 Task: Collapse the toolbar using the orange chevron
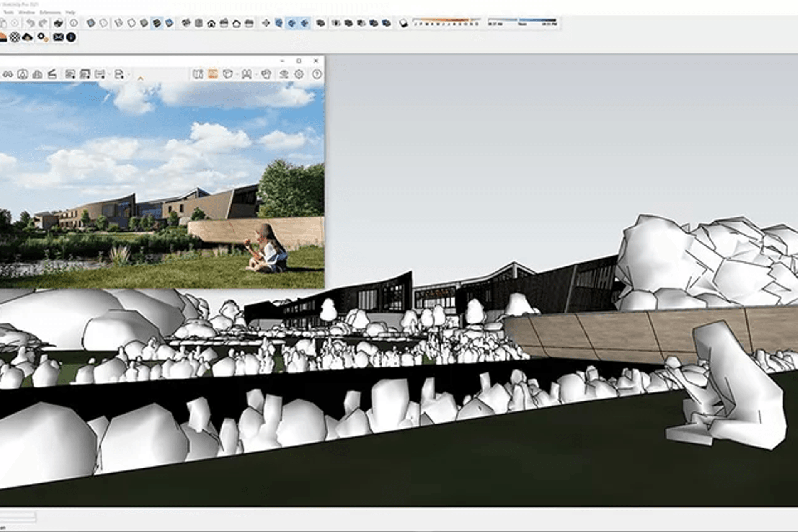coord(140,78)
